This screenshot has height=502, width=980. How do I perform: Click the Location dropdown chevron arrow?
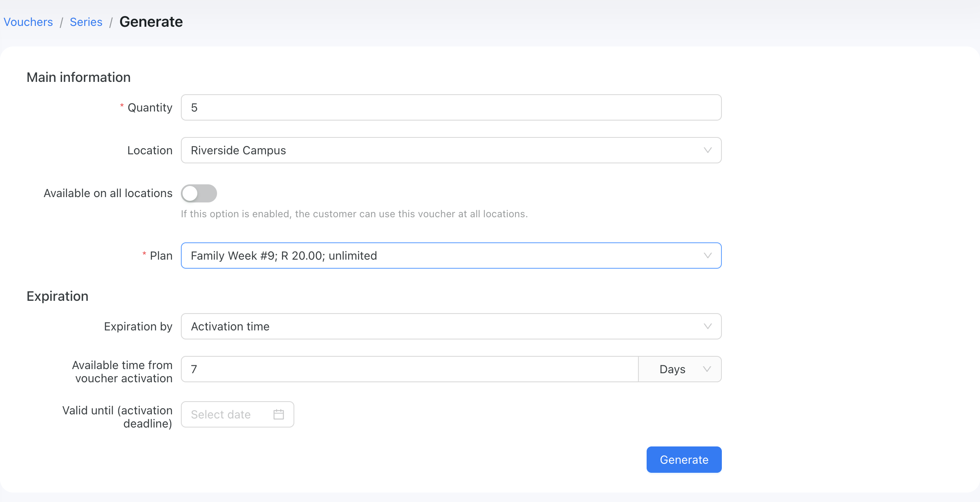click(707, 150)
